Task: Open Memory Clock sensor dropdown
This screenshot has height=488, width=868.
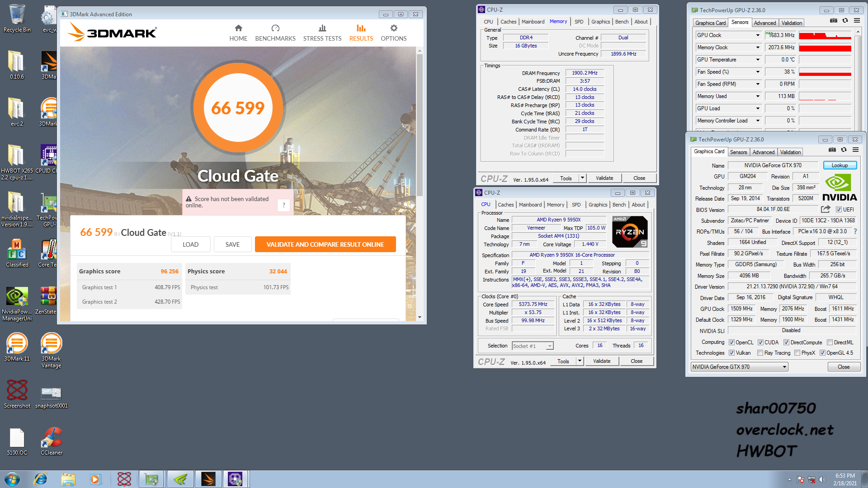Action: [x=758, y=47]
